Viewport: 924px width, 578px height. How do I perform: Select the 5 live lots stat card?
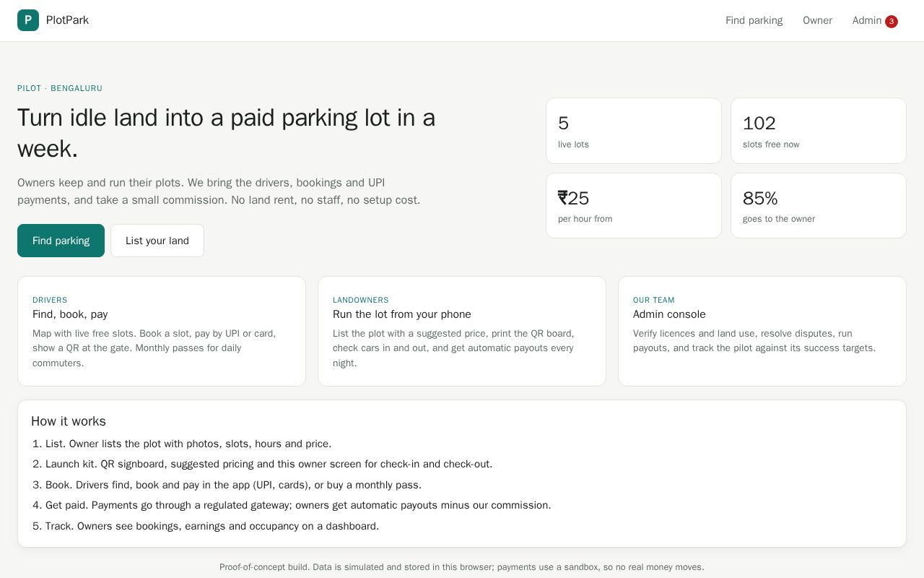tap(634, 131)
